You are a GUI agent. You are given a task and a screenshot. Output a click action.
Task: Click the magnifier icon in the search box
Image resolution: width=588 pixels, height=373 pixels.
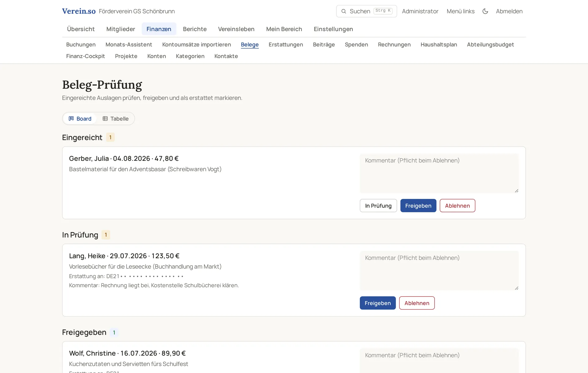point(344,11)
